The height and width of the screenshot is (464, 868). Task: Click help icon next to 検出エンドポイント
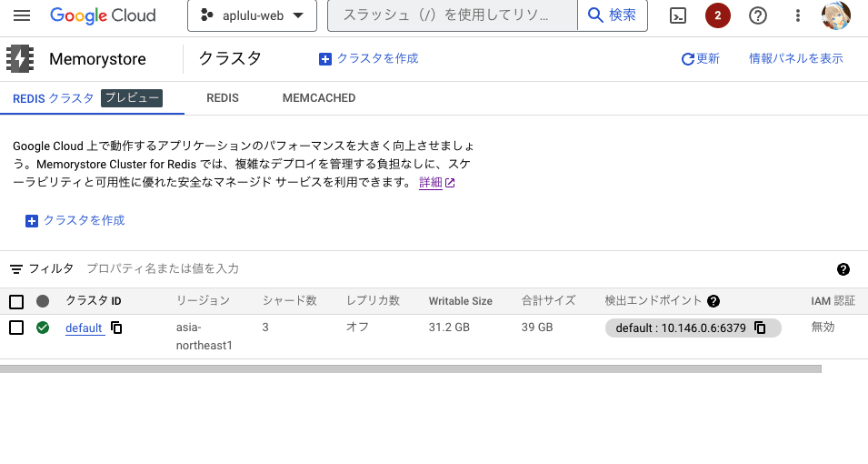[713, 301]
